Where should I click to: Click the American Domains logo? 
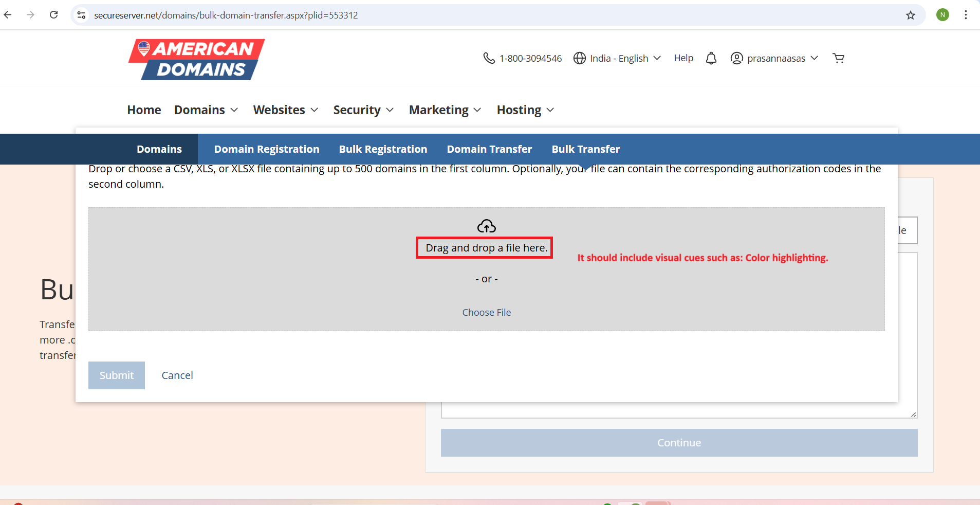(196, 59)
